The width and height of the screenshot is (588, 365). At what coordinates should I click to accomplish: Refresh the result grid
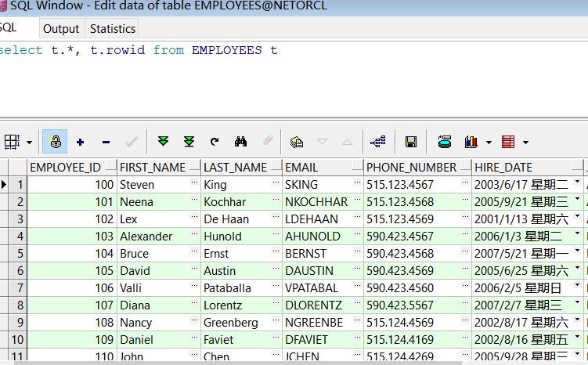pos(215,142)
